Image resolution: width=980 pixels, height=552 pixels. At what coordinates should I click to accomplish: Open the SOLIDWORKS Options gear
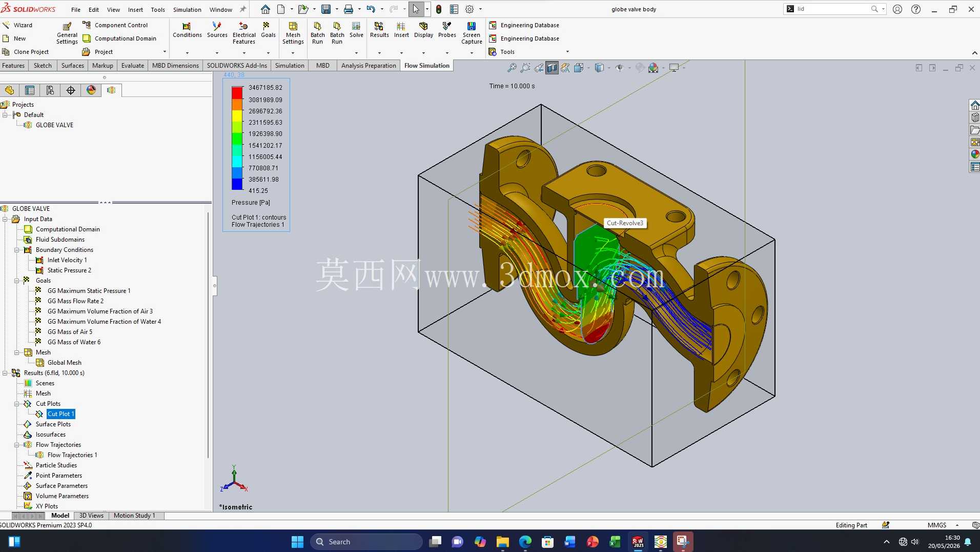[469, 9]
